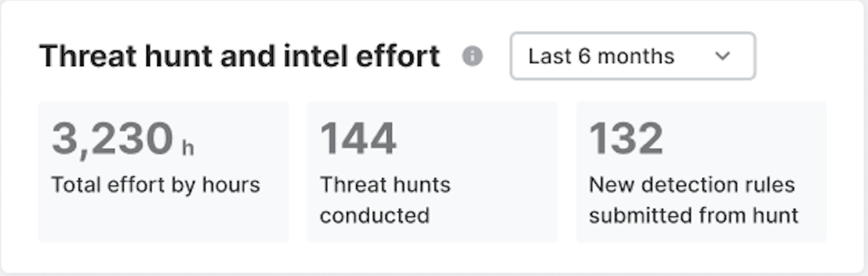
Task: Open the Last 6 months dropdown
Action: (x=632, y=56)
